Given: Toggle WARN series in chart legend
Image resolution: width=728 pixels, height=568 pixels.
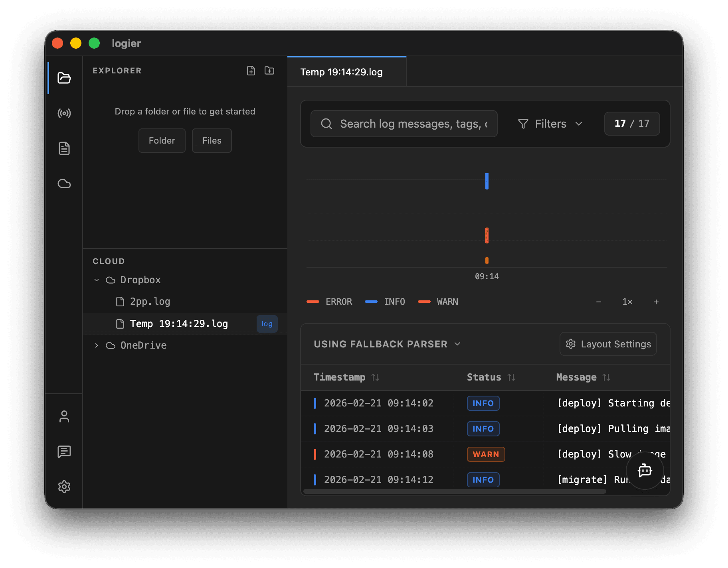Looking at the screenshot, I should point(438,302).
